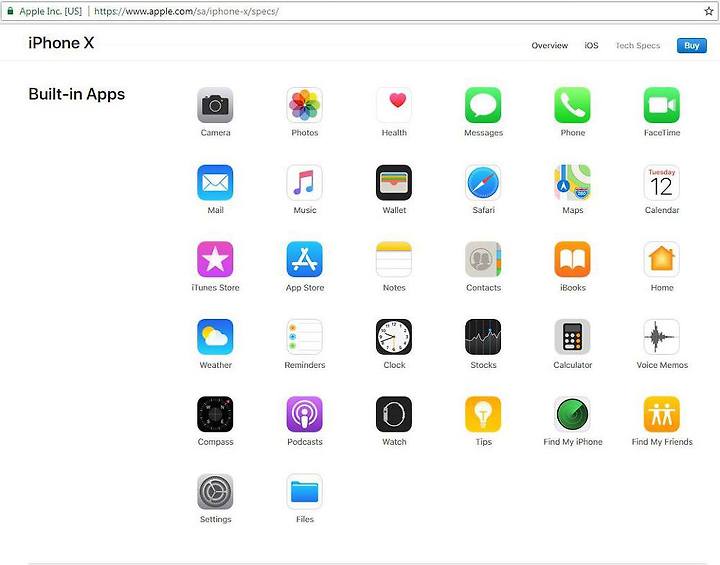720x565 pixels.
Task: Switch to the iOS tab
Action: [591, 45]
